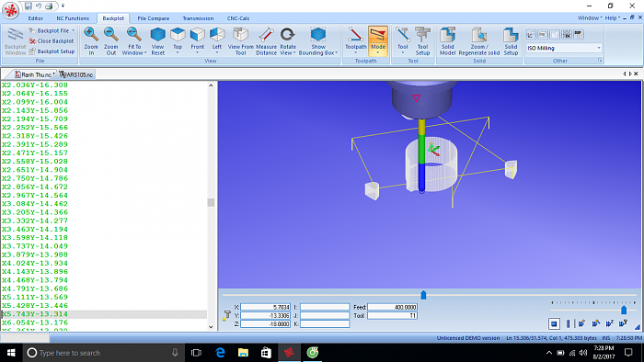
Task: Click the Zoom In magnifier icon
Action: tap(91, 35)
